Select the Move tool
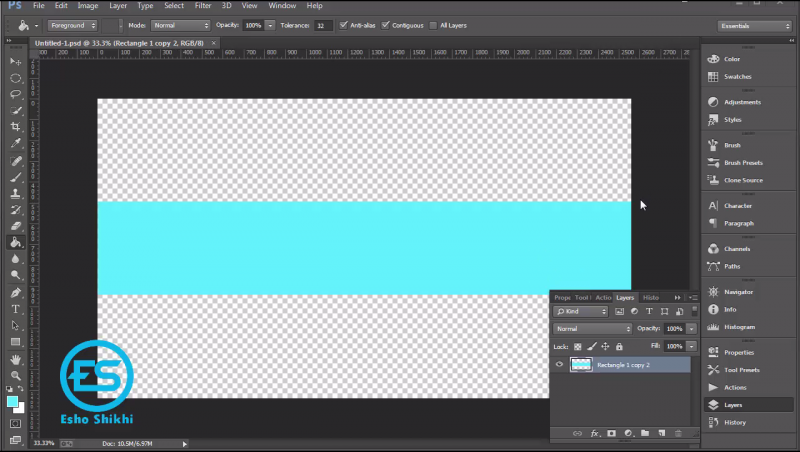 point(15,62)
